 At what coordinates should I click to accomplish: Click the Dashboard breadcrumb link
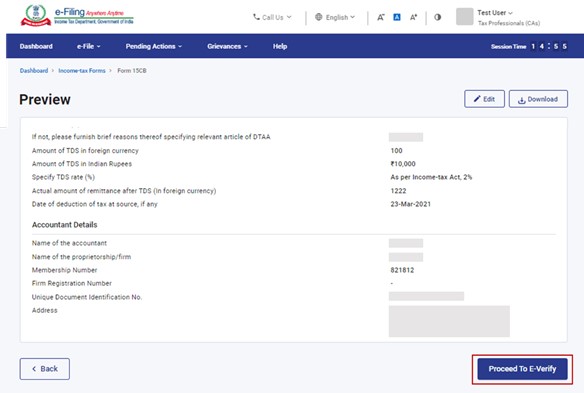(34, 70)
